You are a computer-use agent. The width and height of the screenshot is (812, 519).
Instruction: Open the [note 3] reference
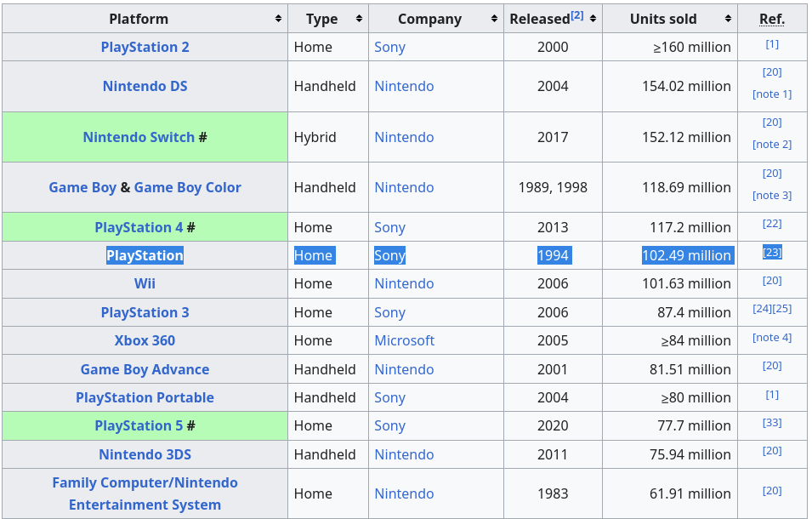tap(772, 196)
